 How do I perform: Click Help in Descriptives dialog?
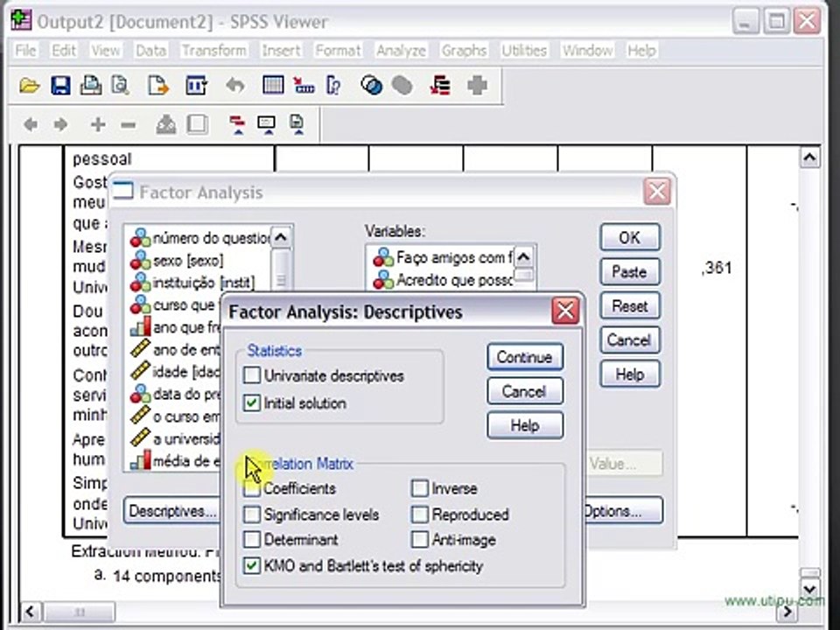pos(525,425)
